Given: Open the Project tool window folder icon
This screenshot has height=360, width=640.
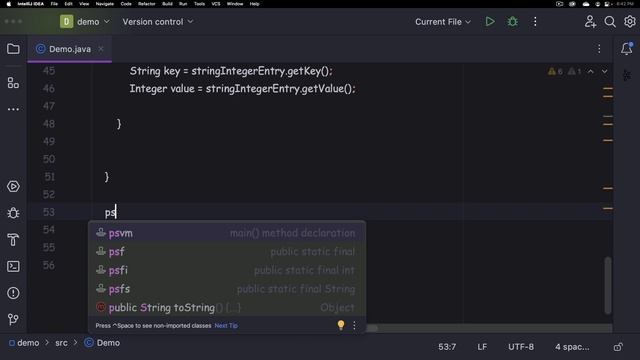Looking at the screenshot, I should point(13,49).
